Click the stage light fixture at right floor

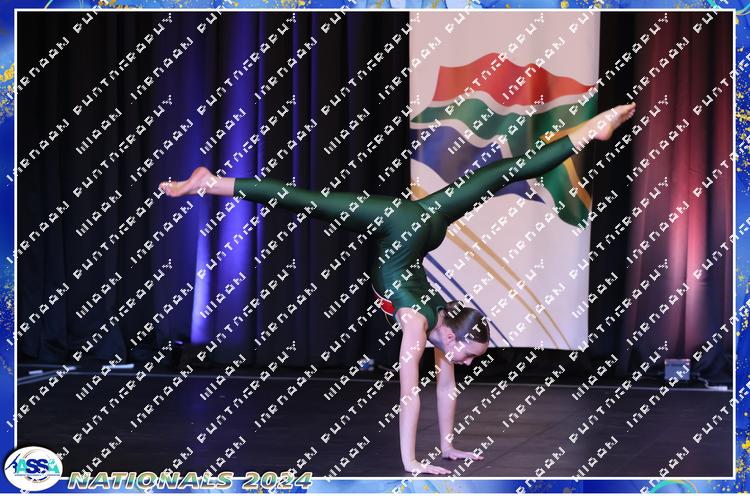pyautogui.click(x=677, y=369)
